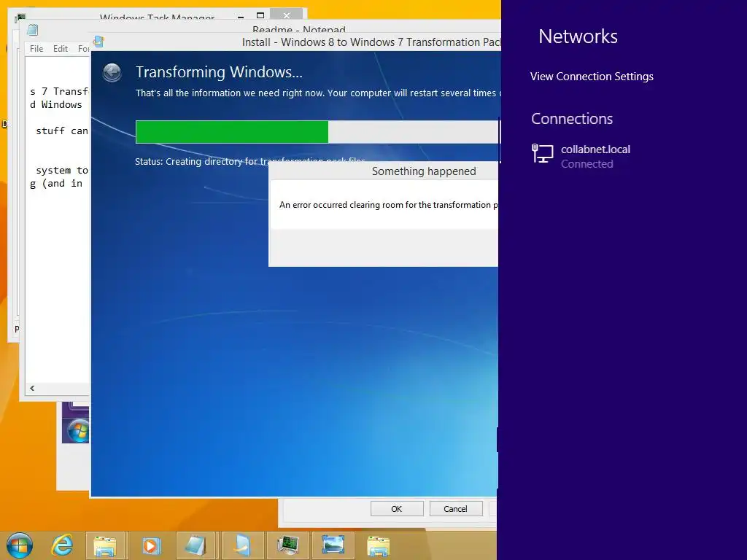The image size is (747, 560).
Task: Click the 'That's all the information we need' text
Action: pos(318,93)
